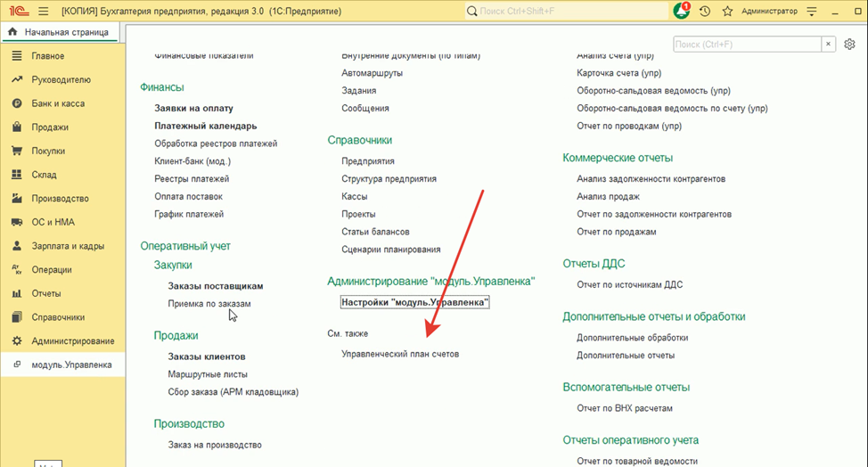Screen dimensions: 868x467
Task: Open Анализ задолженности контрагентов report
Action: tap(651, 179)
